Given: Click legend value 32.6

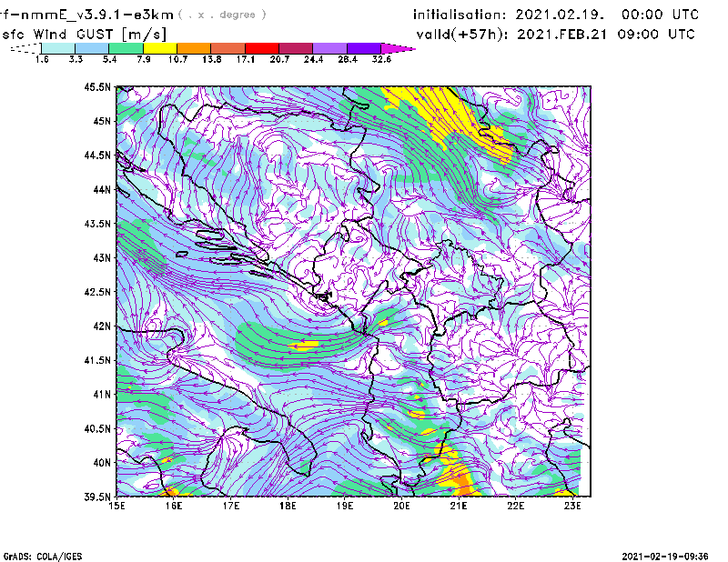Looking at the screenshot, I should [x=381, y=59].
